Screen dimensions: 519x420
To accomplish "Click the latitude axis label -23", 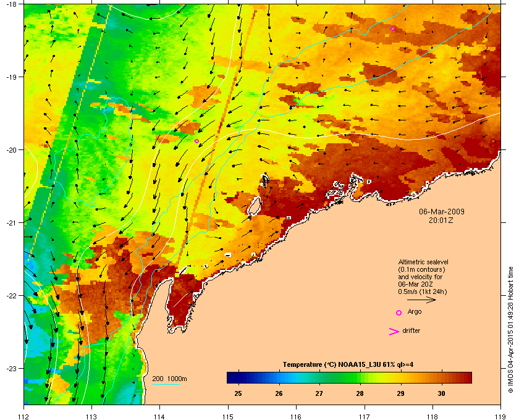I will [11, 368].
